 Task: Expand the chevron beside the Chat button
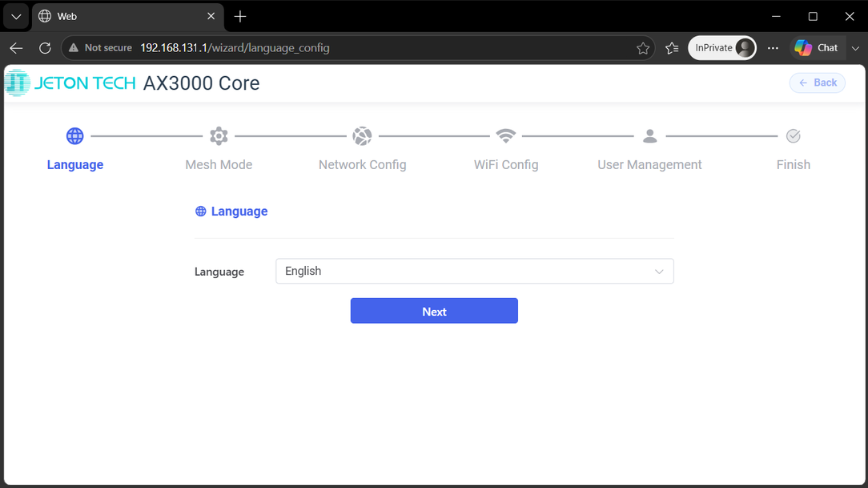[x=855, y=48]
